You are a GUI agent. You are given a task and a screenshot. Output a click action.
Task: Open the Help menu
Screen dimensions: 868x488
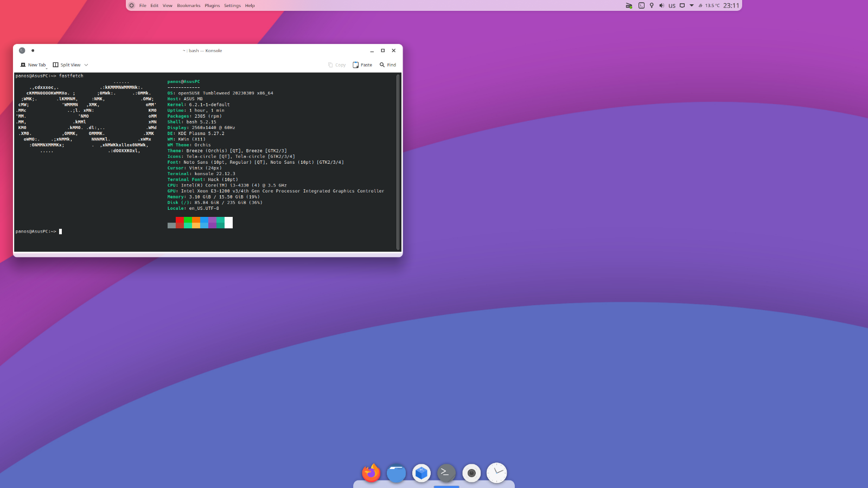click(250, 5)
